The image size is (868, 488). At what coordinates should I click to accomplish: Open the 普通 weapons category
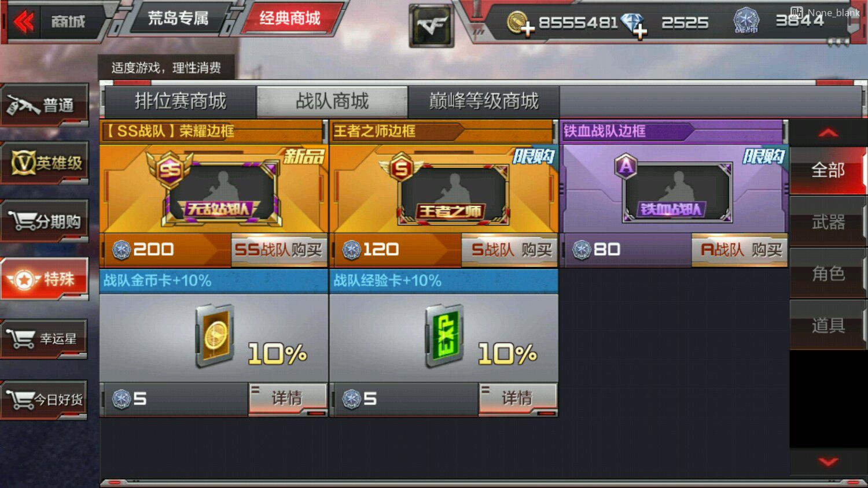click(x=45, y=105)
